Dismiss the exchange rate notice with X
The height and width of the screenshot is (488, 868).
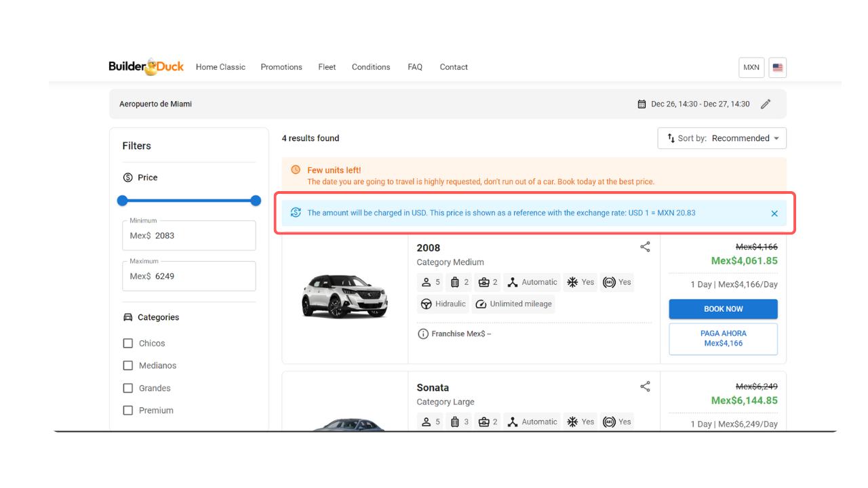[774, 213]
